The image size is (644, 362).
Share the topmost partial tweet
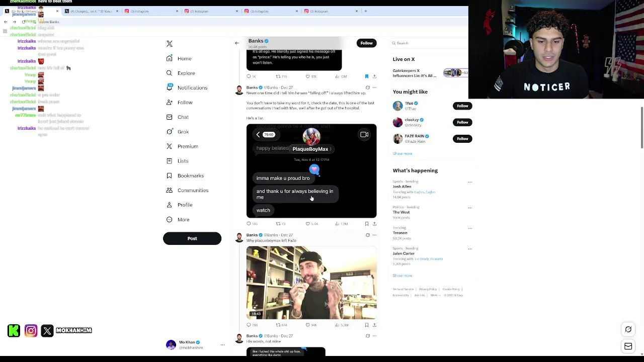coord(374,76)
